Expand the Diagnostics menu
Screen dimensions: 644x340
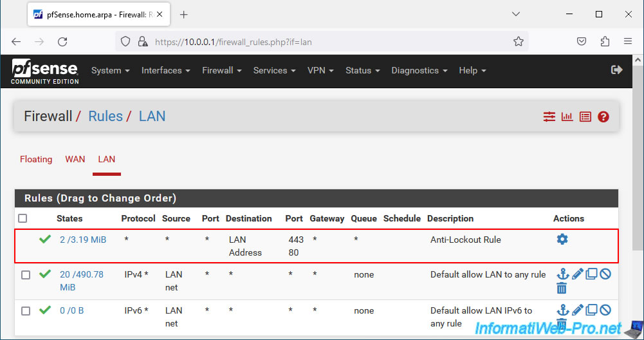point(419,70)
